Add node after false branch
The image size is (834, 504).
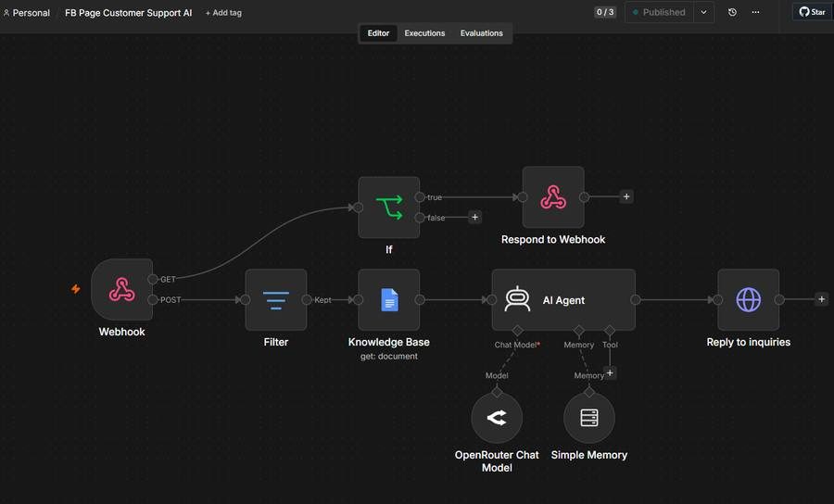[x=475, y=217]
